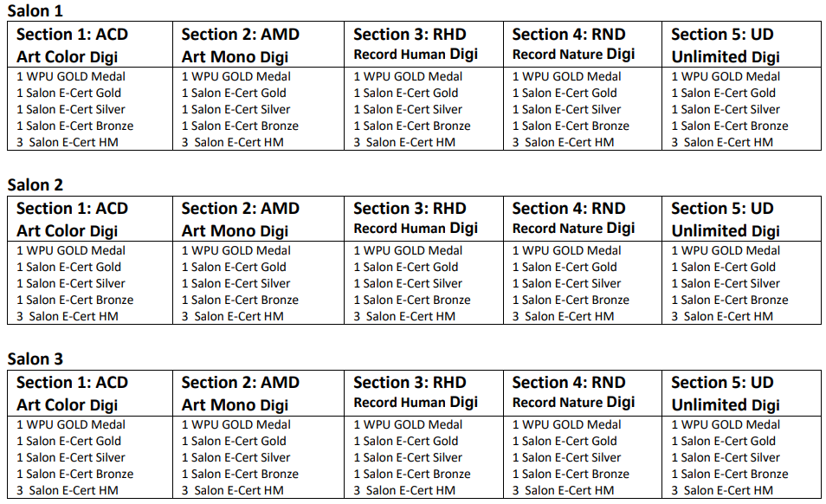This screenshot has height=504, width=826.
Task: Click the Salon 2 heading
Action: [35, 184]
